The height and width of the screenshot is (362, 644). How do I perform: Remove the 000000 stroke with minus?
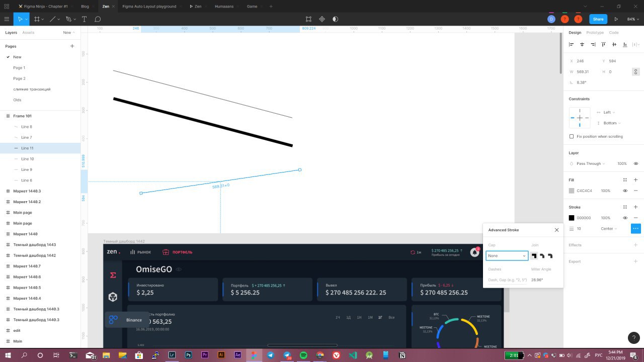click(636, 218)
